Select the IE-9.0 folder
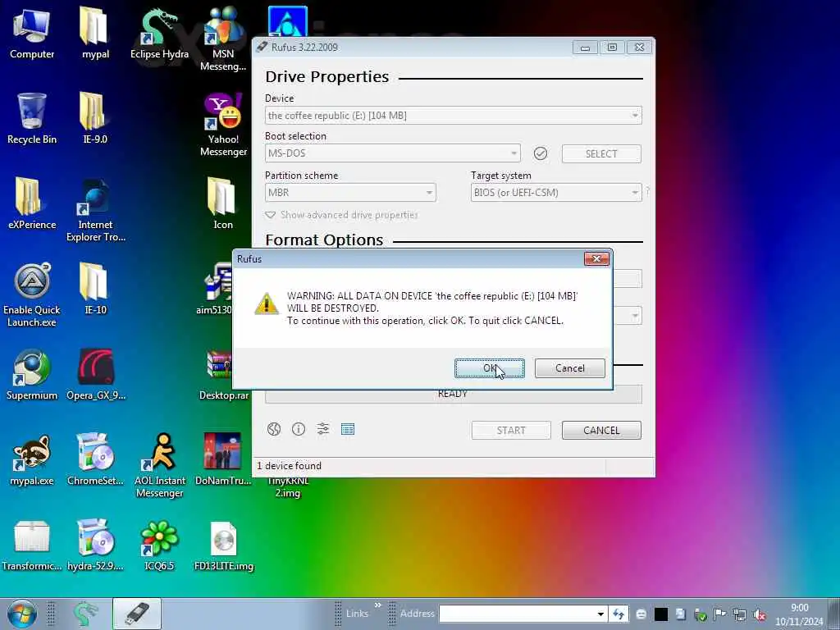 (x=95, y=118)
